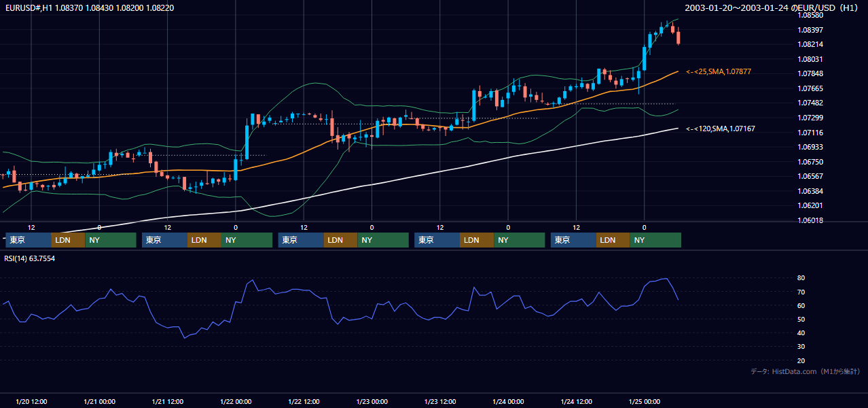Click price axis value 1.06567

point(810,176)
